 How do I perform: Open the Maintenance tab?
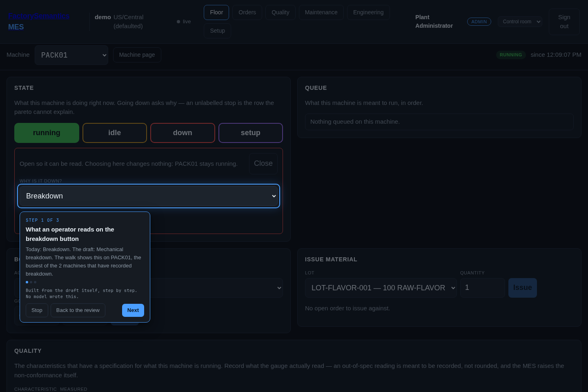(321, 13)
